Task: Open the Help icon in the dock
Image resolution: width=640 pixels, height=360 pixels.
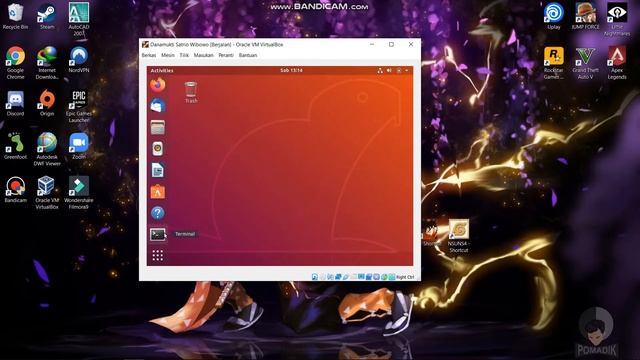Action: [158, 213]
